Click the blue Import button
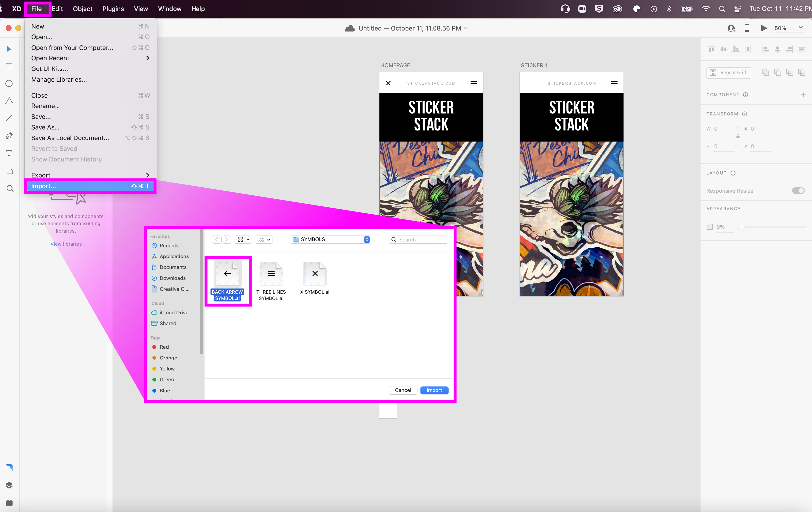The image size is (812, 512). click(434, 390)
